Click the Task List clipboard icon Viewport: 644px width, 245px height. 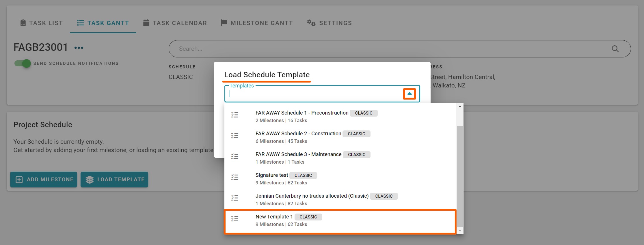pos(23,23)
